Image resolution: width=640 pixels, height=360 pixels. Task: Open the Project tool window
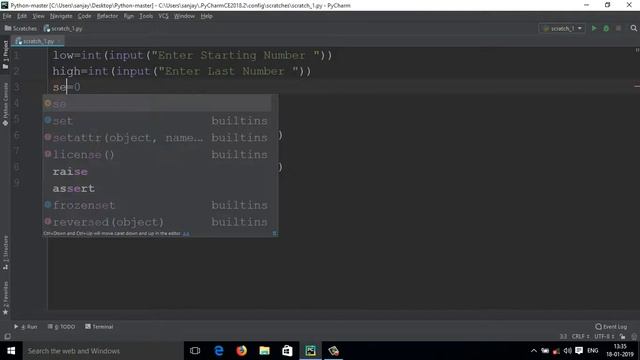[5, 55]
